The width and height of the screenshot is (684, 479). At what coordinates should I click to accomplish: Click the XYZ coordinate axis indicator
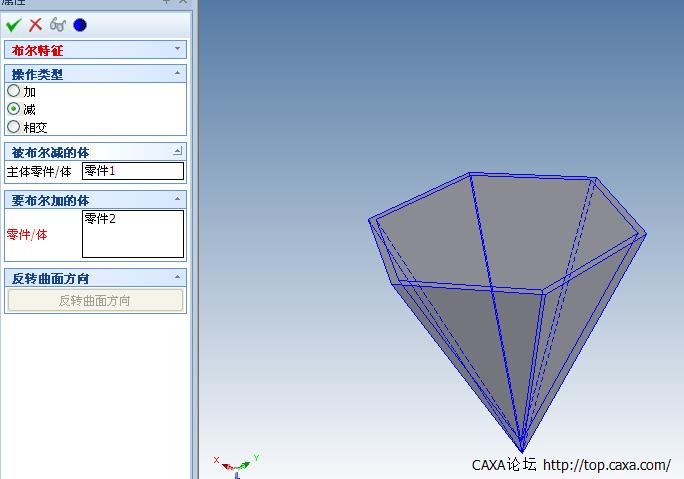[x=236, y=465]
